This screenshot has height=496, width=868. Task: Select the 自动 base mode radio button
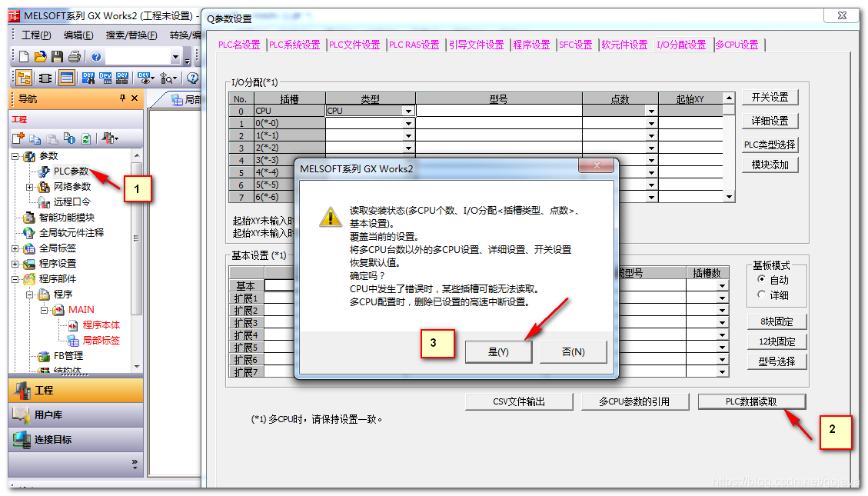[x=762, y=279]
